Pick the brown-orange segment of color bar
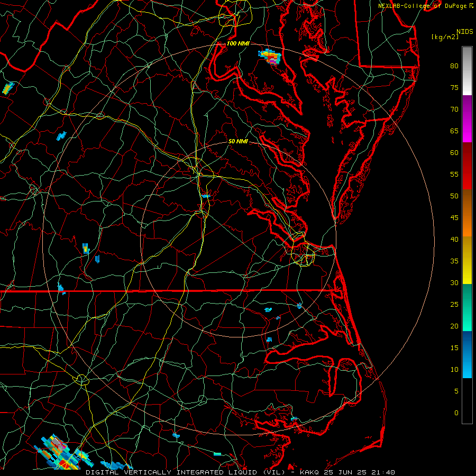Image resolution: width=476 pixels, height=476 pixels. (467, 213)
